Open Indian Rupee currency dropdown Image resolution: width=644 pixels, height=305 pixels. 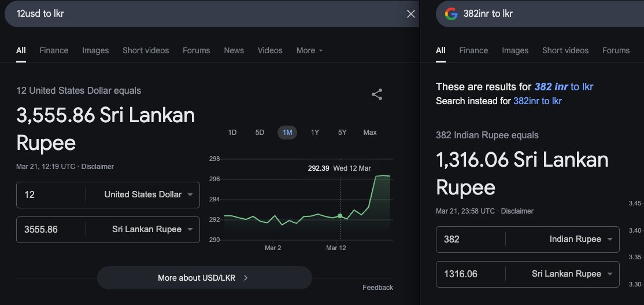click(581, 239)
